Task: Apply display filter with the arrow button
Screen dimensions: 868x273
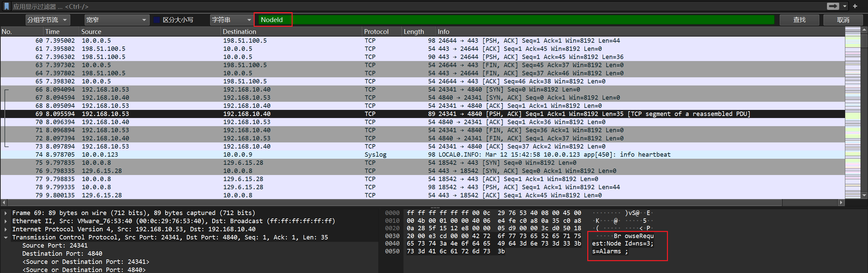Action: 833,6
